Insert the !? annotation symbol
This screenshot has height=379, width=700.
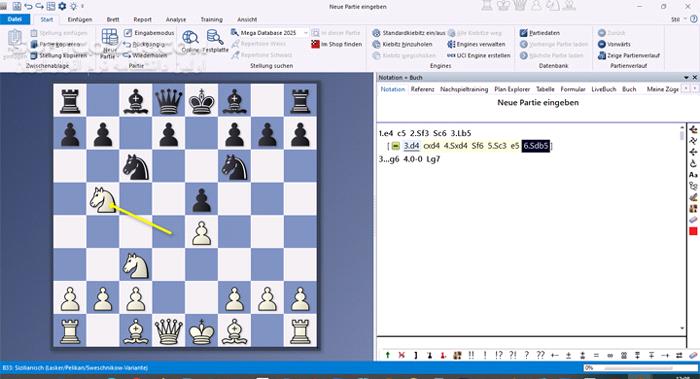tap(499, 355)
